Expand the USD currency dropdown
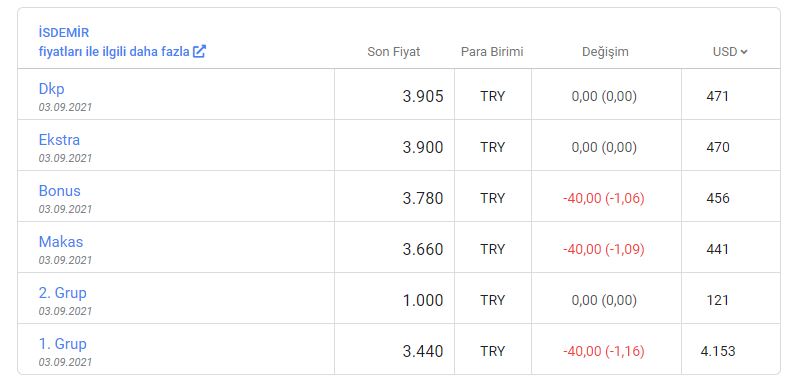The image size is (792, 386). pos(730,52)
